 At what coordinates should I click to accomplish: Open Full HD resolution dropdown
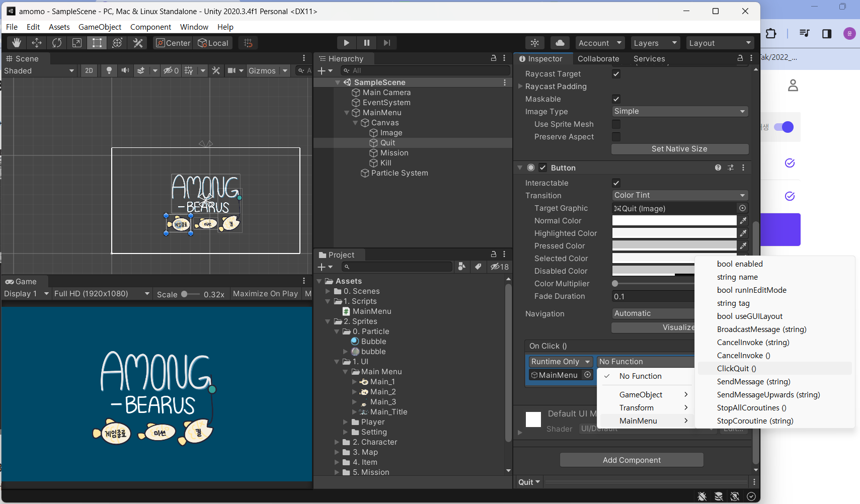point(102,294)
